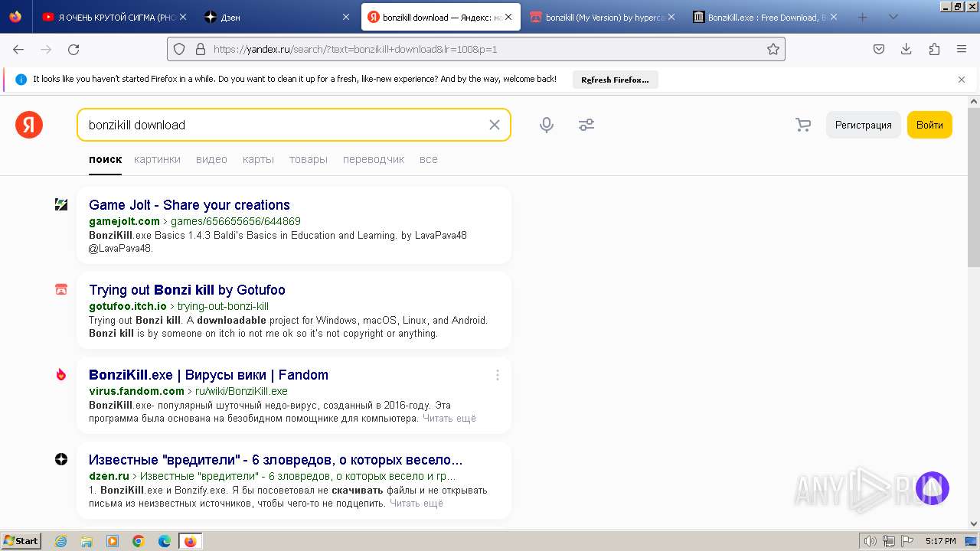Dismiss the Refresh Firefox notification bar
The height and width of the screenshot is (551, 980).
pos(962,80)
